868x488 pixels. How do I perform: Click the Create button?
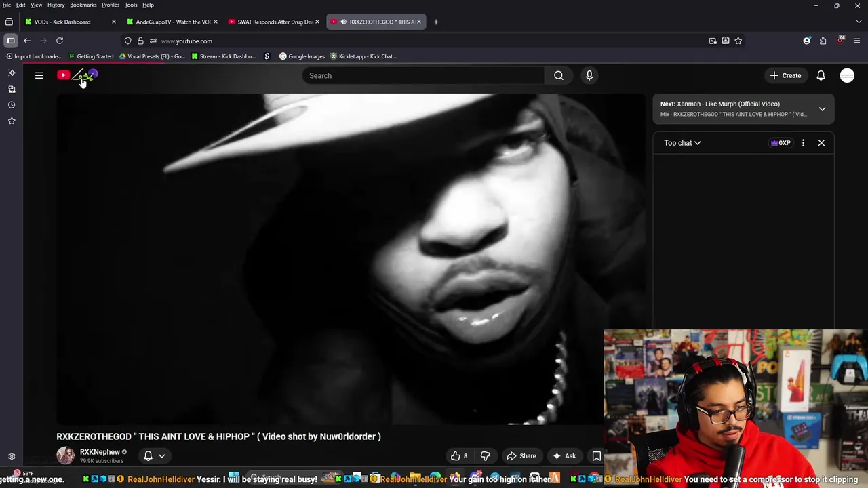click(785, 75)
